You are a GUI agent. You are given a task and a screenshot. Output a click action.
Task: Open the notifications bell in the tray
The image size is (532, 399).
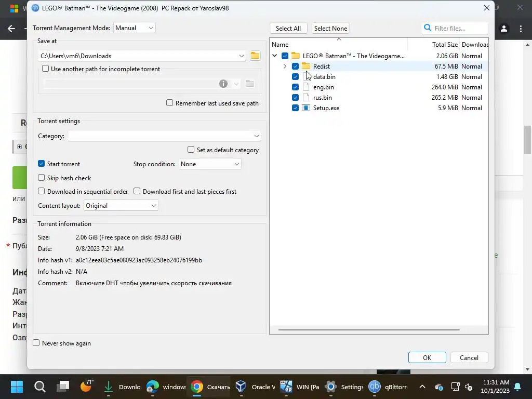tap(518, 387)
